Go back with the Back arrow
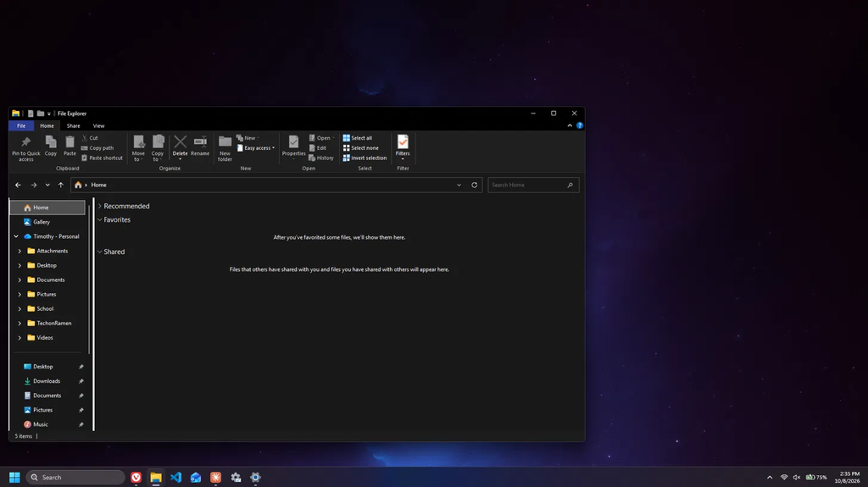868x487 pixels. (x=19, y=185)
